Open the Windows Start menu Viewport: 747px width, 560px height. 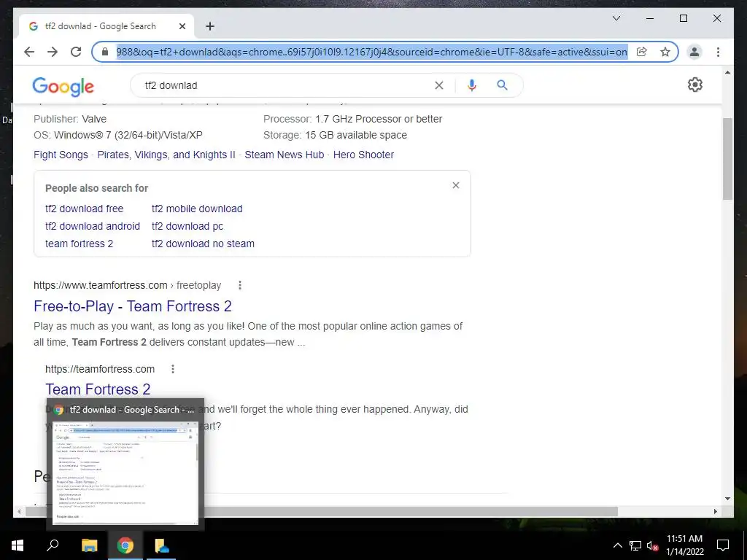point(18,545)
